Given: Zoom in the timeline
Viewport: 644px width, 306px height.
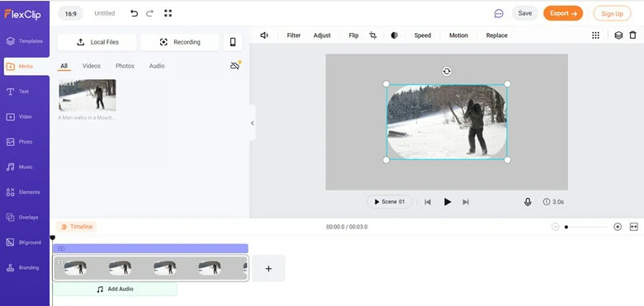Looking at the screenshot, I should [x=618, y=227].
